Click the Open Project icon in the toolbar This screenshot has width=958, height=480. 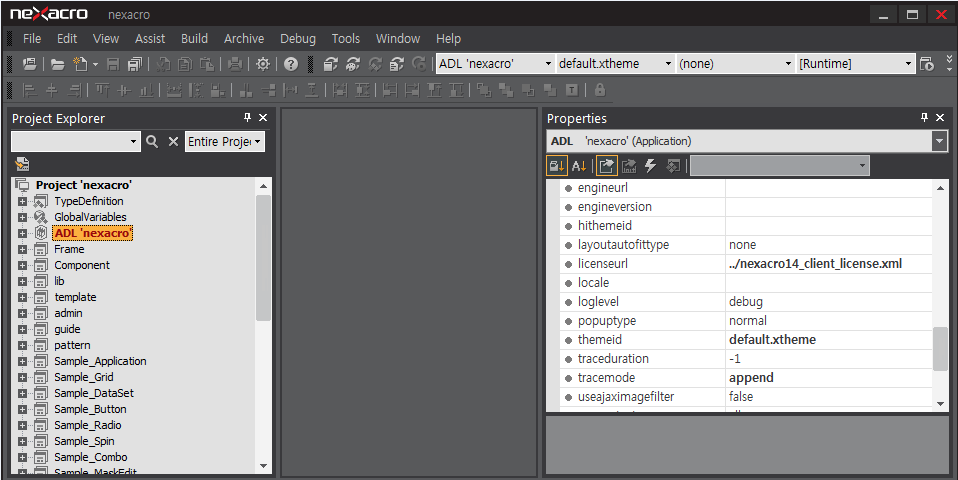pyautogui.click(x=29, y=64)
